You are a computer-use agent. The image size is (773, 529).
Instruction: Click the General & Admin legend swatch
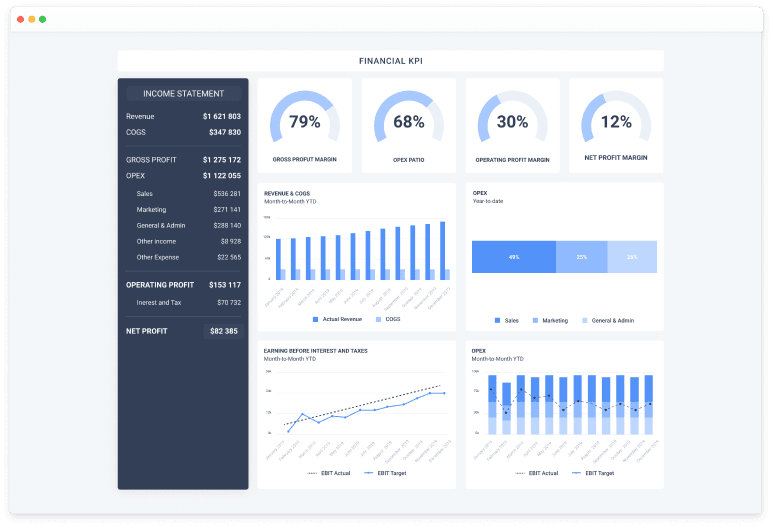tap(585, 320)
